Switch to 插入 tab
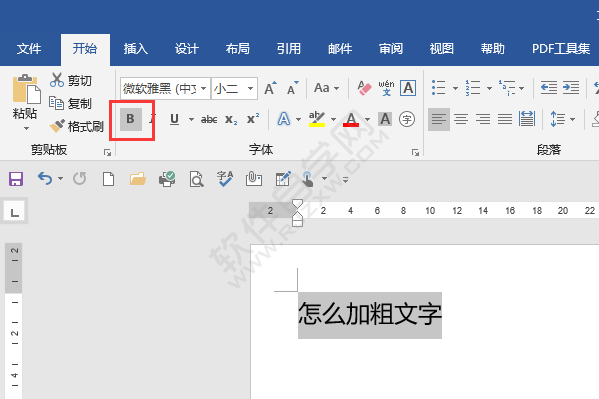 click(136, 49)
